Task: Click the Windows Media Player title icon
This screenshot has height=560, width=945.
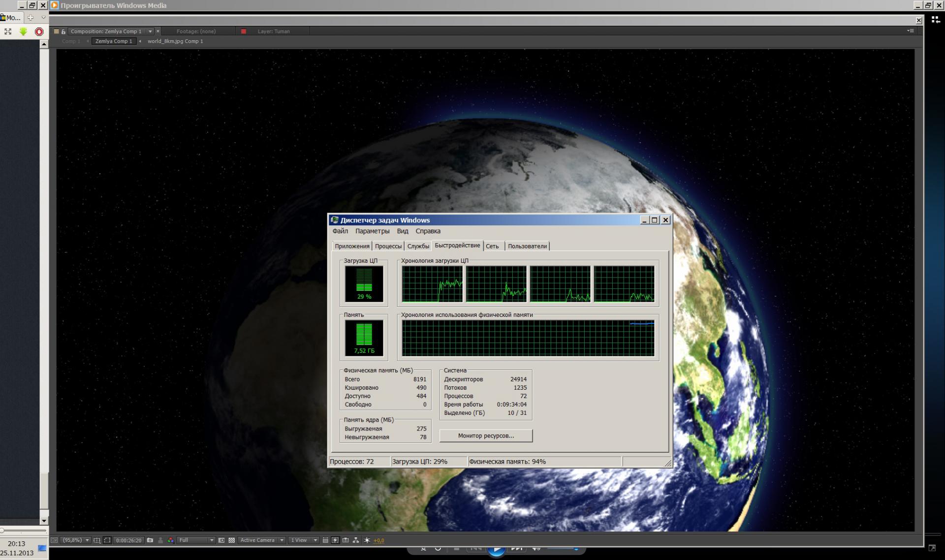Action: click(x=55, y=5)
